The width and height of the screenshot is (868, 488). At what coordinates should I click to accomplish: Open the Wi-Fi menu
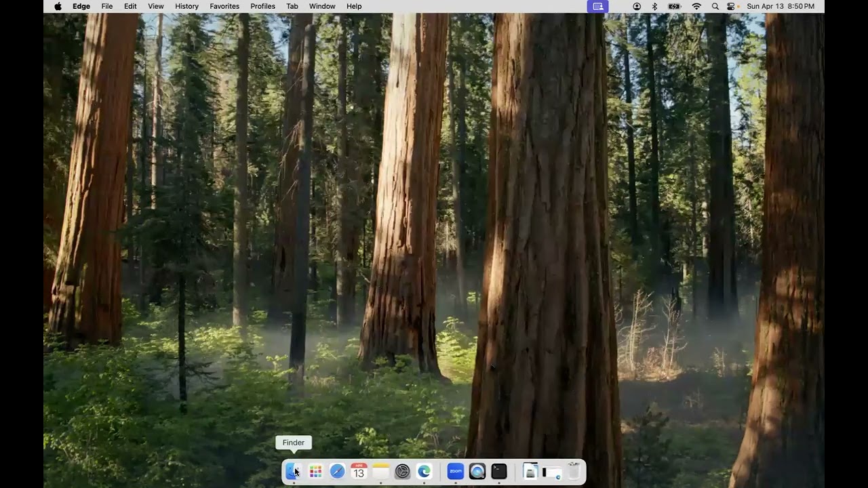click(x=696, y=6)
